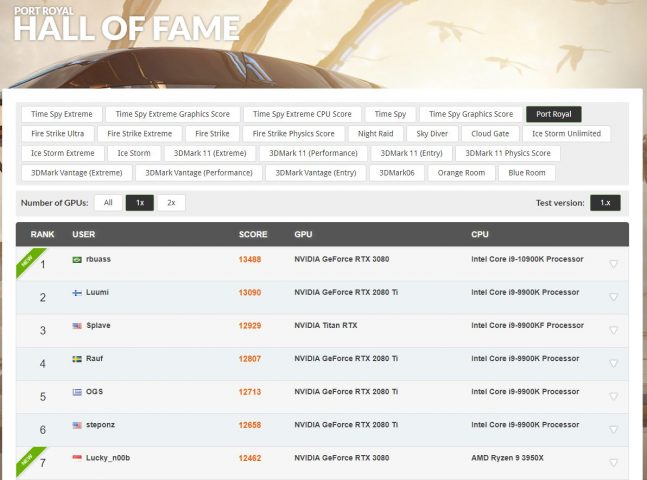Open 3DMark Vantage (Extreme) tab
Image resolution: width=647 pixels, height=480 pixels.
coord(77,173)
